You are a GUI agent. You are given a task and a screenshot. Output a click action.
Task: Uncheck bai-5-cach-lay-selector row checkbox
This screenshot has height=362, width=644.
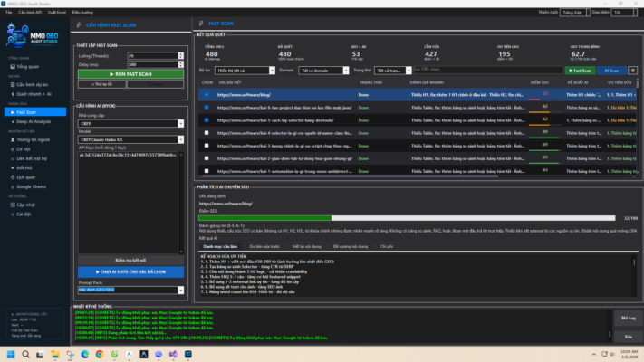click(x=207, y=120)
